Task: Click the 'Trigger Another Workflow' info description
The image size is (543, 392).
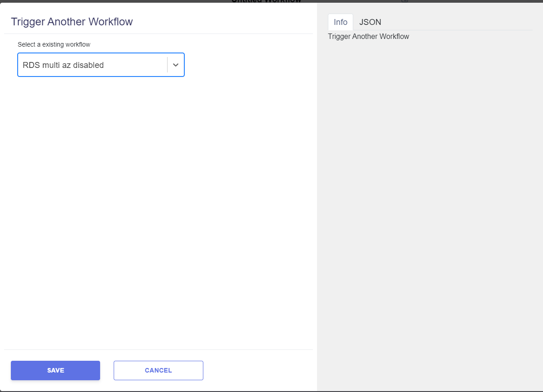Action: click(369, 36)
